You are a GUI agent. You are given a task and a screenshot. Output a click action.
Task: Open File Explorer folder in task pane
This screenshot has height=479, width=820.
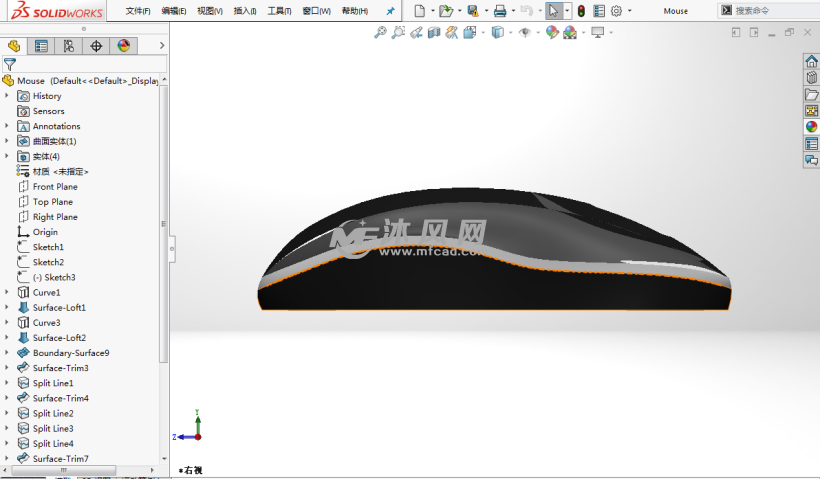[811, 94]
